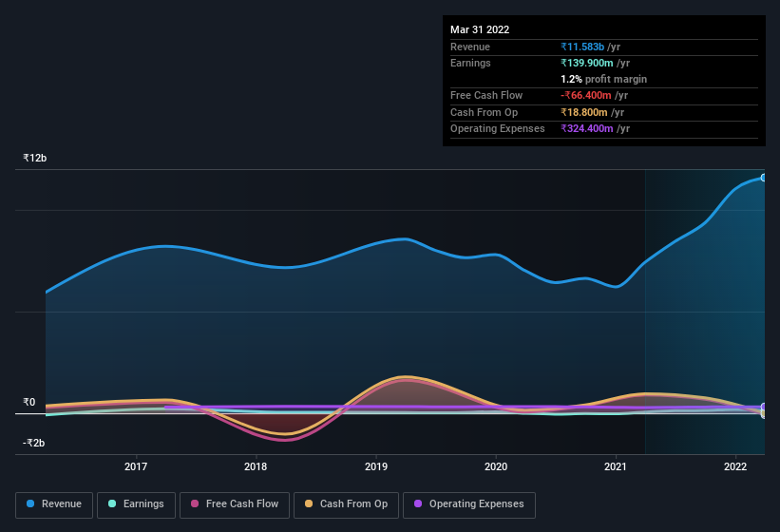Click the 2020 x-axis label
Screen dimensions: 780x532
[496, 466]
